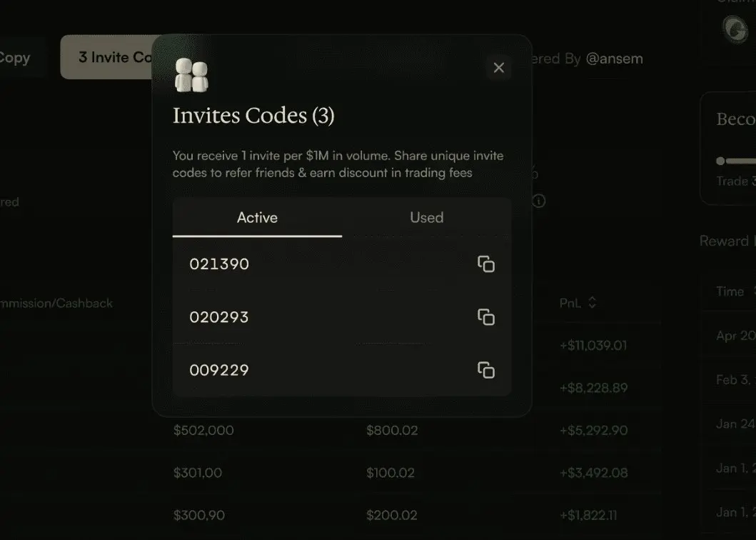Screen dimensions: 756x540
Task: Select the 009229 invite code row
Action: (342, 370)
